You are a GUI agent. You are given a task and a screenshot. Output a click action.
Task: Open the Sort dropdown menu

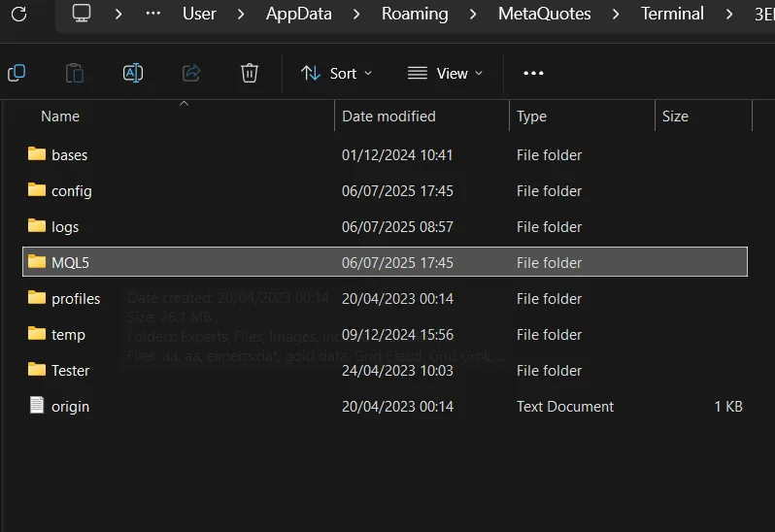[336, 73]
